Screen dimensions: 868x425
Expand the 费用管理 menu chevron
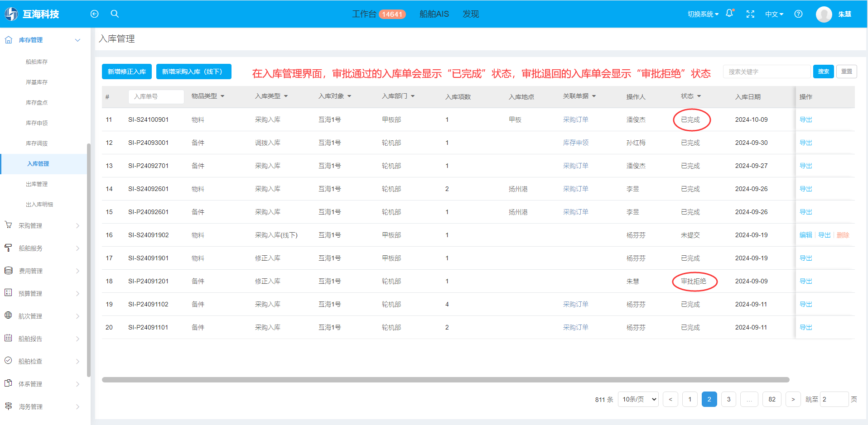77,271
